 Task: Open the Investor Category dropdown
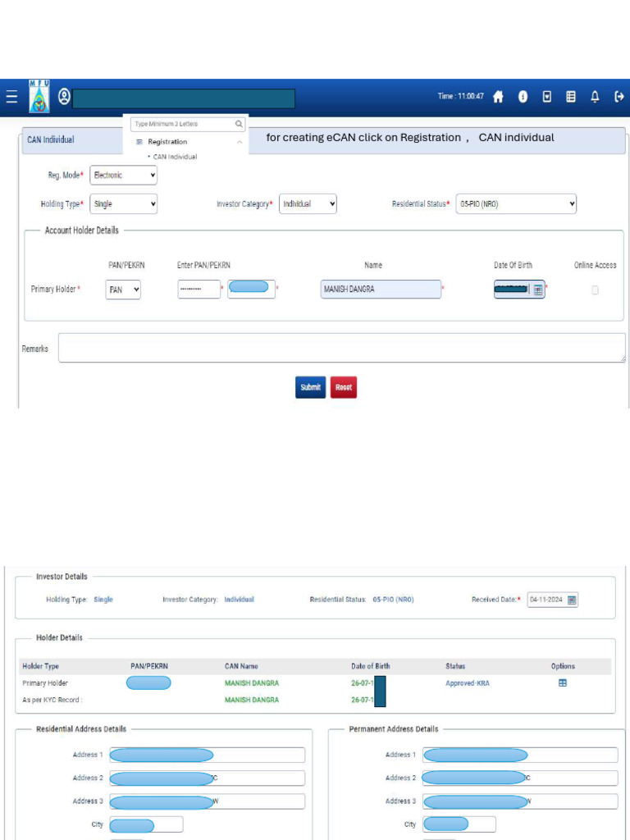point(308,204)
